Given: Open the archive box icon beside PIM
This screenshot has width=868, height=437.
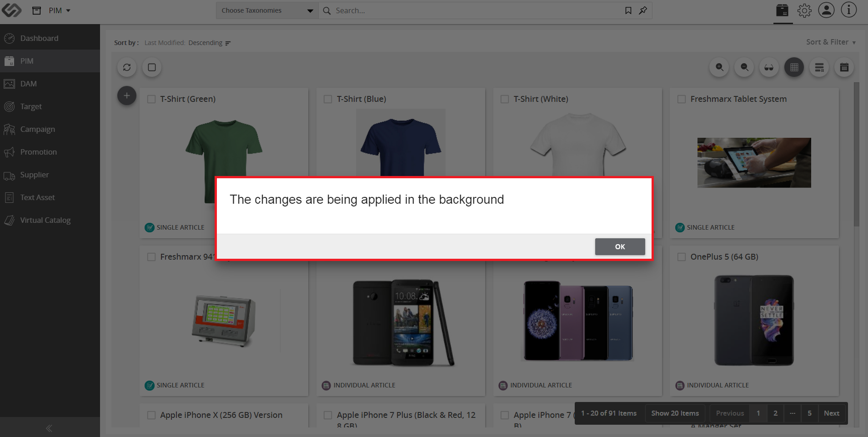Looking at the screenshot, I should click(37, 10).
